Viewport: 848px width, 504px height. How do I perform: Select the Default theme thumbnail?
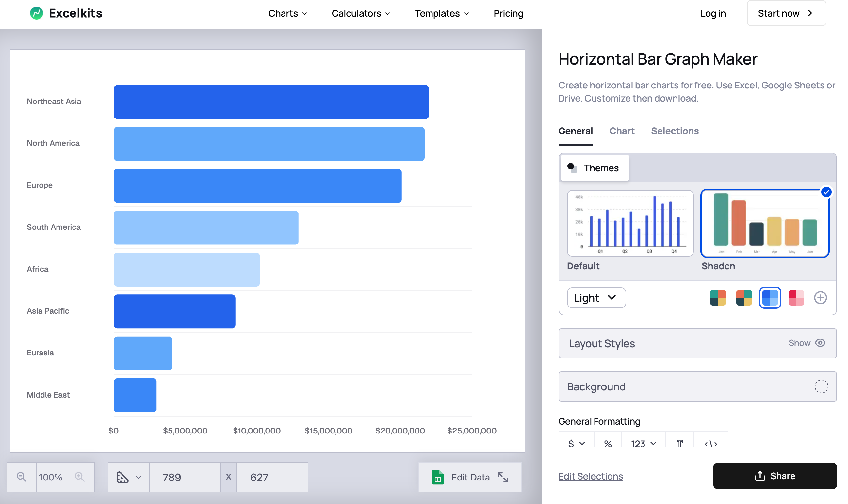click(x=630, y=223)
